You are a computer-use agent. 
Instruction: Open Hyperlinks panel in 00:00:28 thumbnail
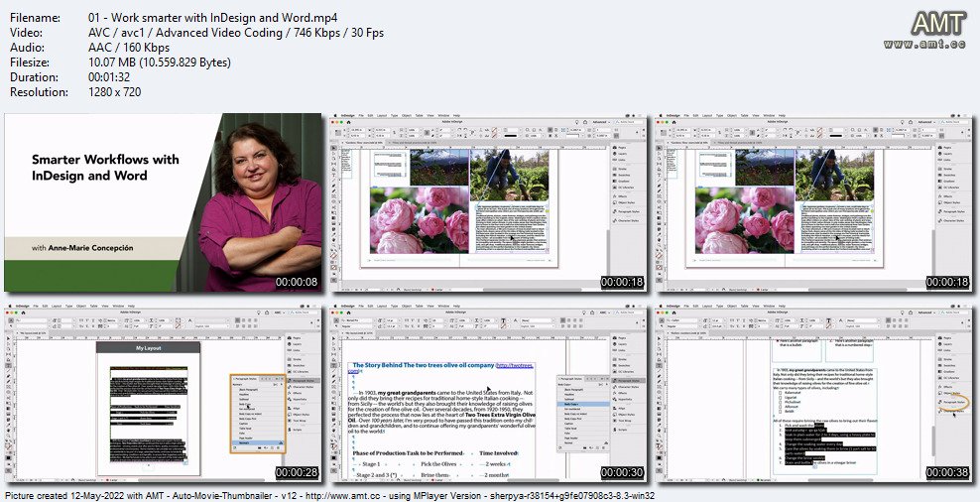click(299, 399)
